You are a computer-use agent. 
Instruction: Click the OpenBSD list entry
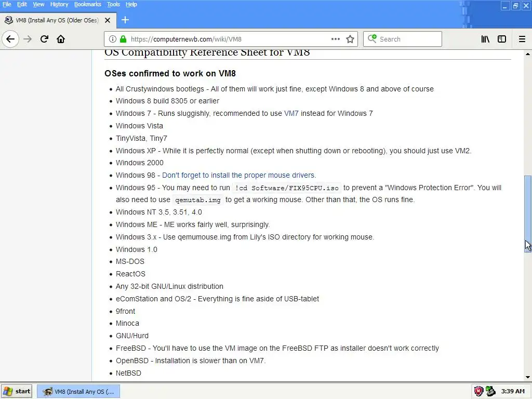click(x=191, y=361)
